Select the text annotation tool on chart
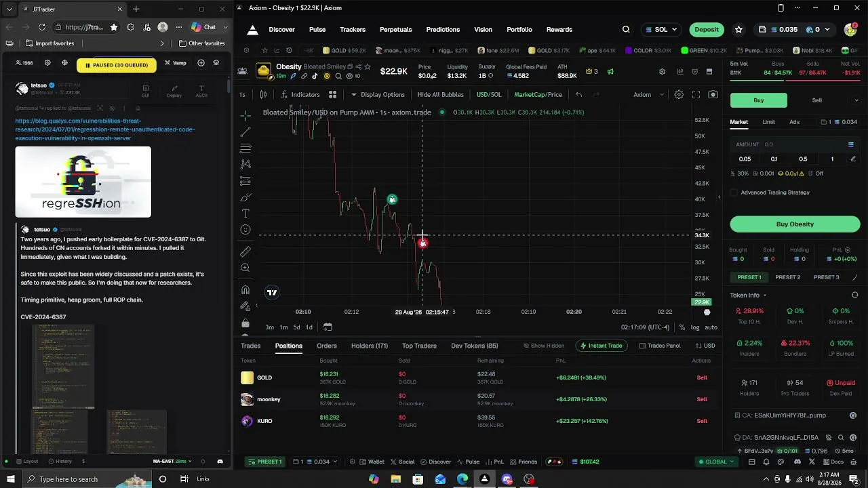 (245, 213)
